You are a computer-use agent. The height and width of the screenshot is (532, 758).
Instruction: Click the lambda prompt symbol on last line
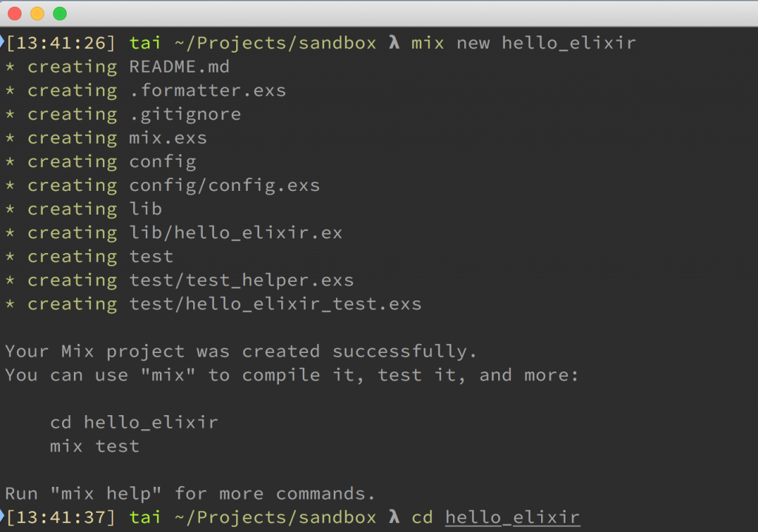coord(395,517)
